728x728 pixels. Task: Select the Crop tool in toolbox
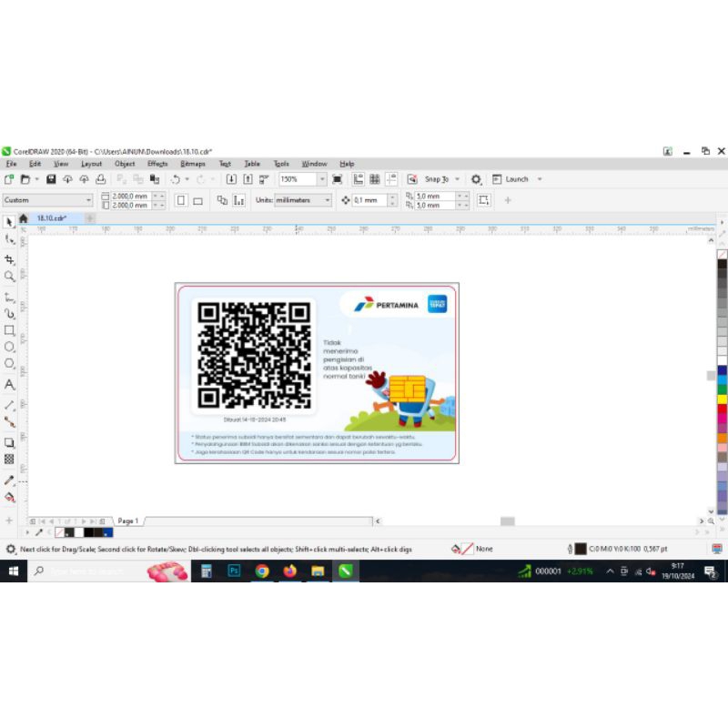coord(9,259)
